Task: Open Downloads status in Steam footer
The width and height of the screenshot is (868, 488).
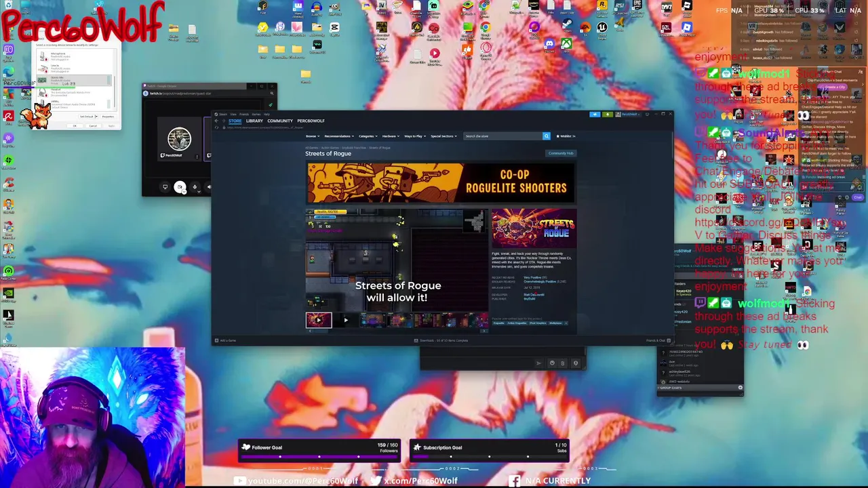Action: [441, 340]
